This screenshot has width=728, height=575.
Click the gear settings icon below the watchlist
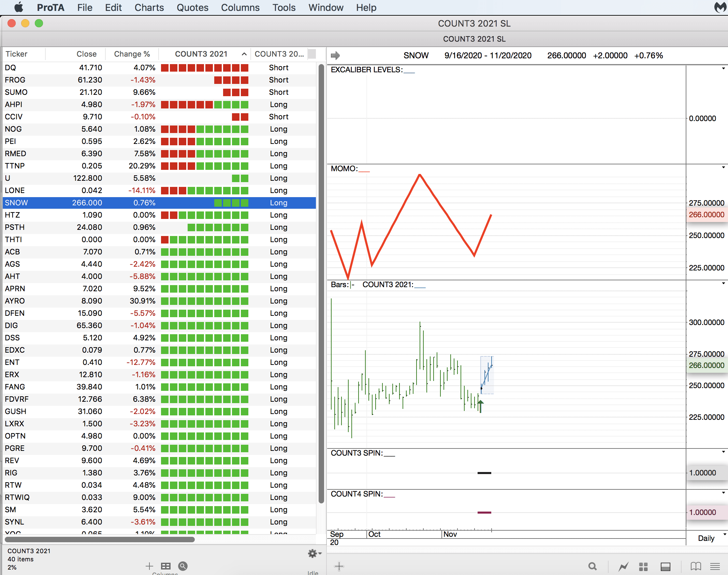(x=312, y=553)
